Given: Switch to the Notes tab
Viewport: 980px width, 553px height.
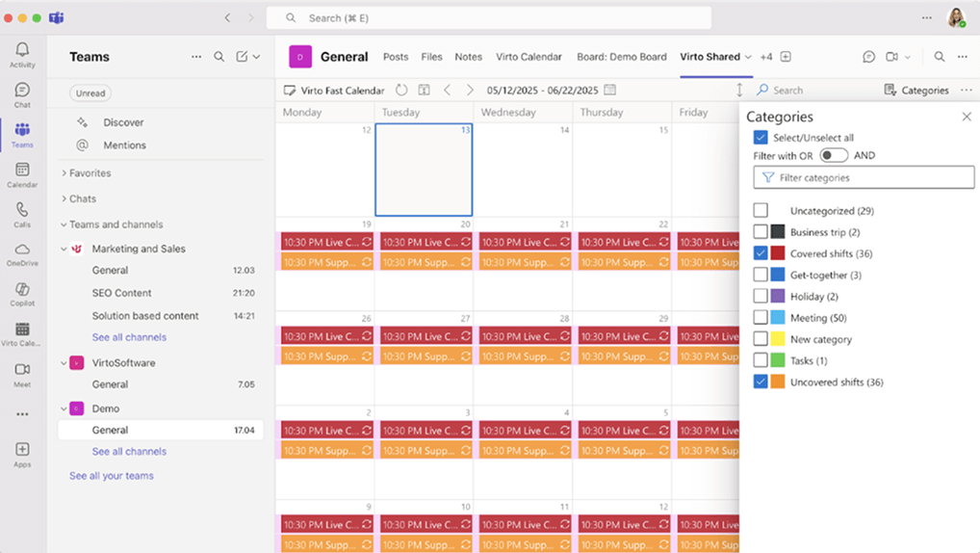Looking at the screenshot, I should coord(468,57).
